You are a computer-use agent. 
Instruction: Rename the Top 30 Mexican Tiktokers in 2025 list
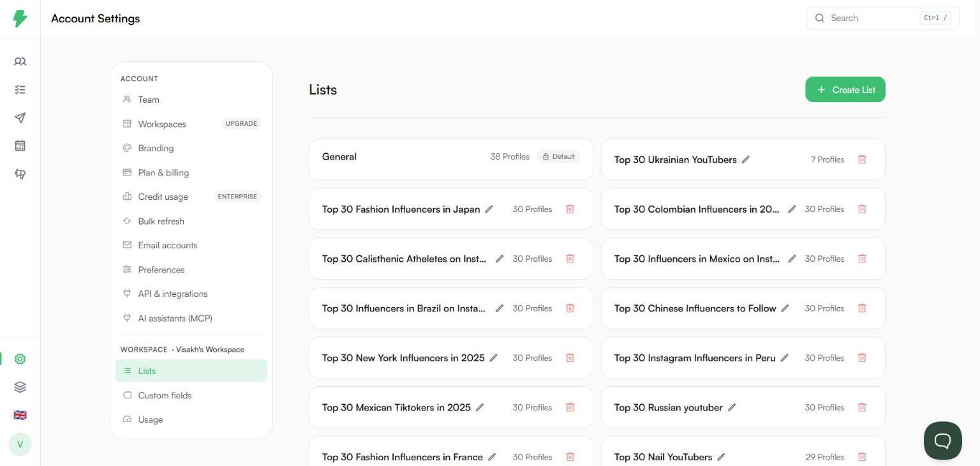[x=480, y=407]
